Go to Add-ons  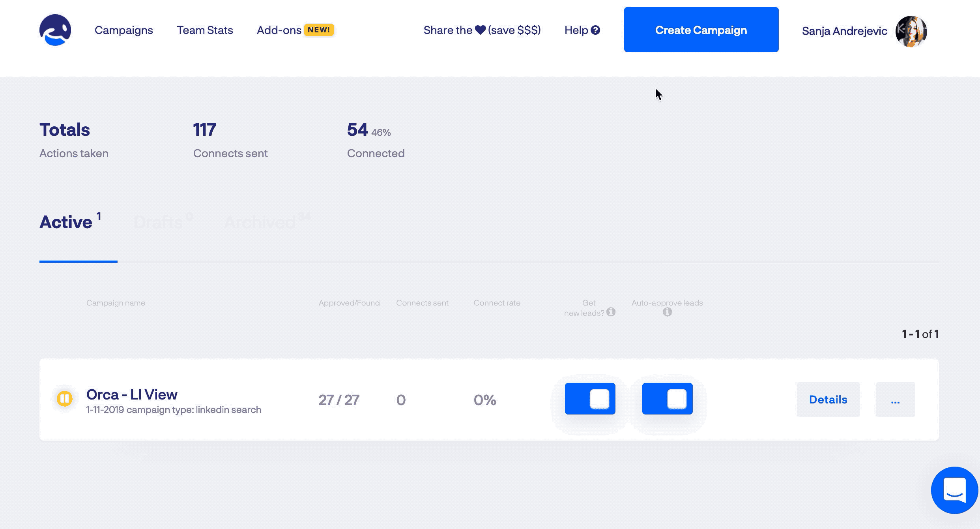click(279, 30)
